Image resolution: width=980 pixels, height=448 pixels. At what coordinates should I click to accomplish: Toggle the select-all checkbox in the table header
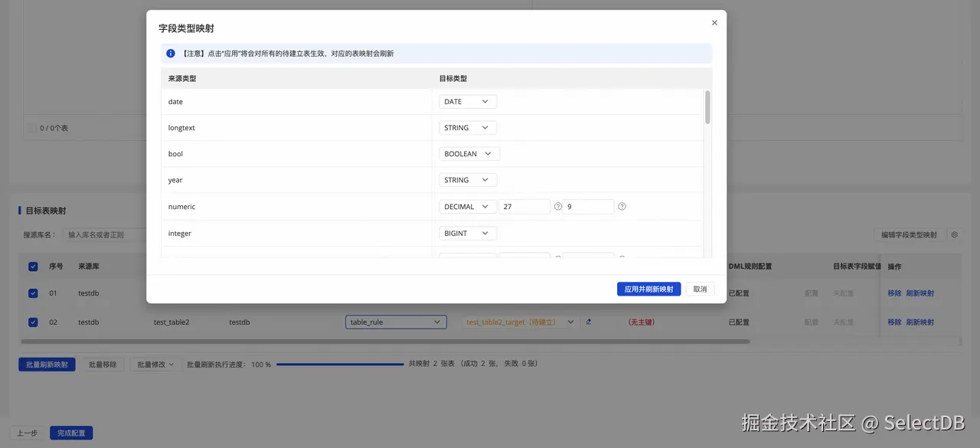point(33,267)
